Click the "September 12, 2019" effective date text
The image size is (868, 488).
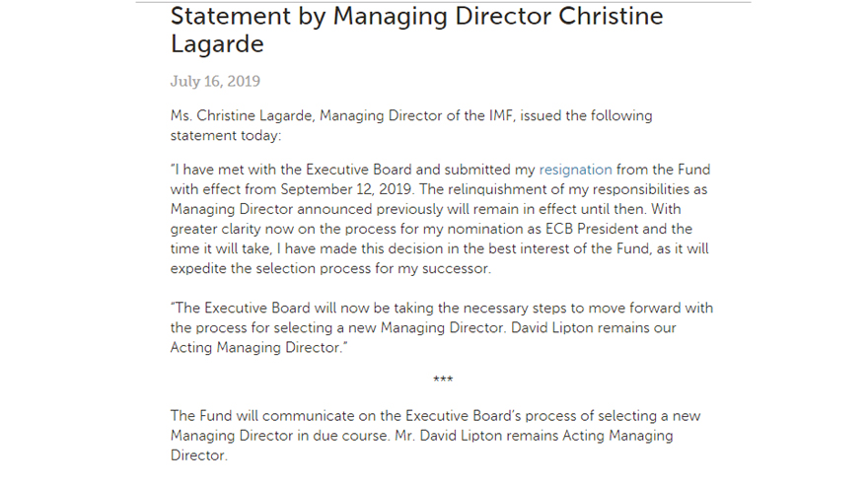tap(346, 189)
